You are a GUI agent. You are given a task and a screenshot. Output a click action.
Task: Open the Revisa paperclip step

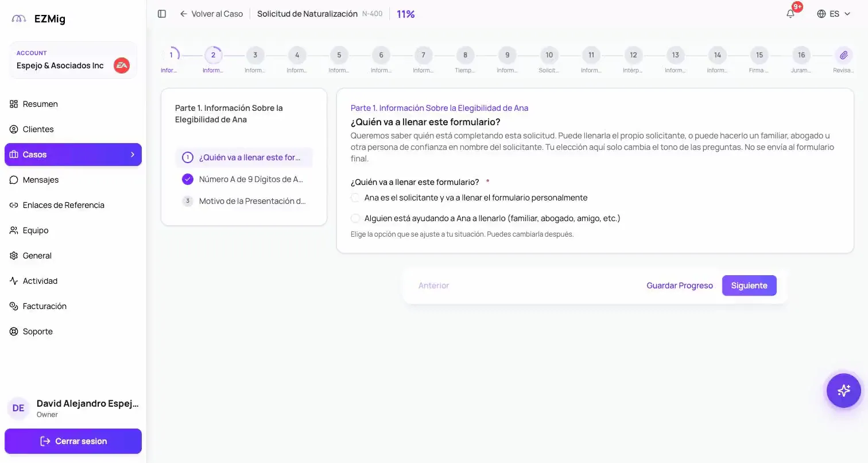click(843, 55)
